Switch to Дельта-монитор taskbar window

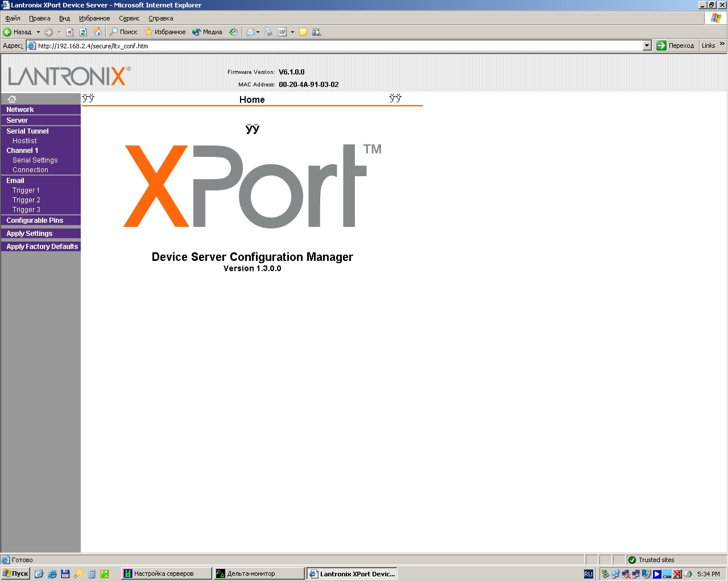[259, 574]
